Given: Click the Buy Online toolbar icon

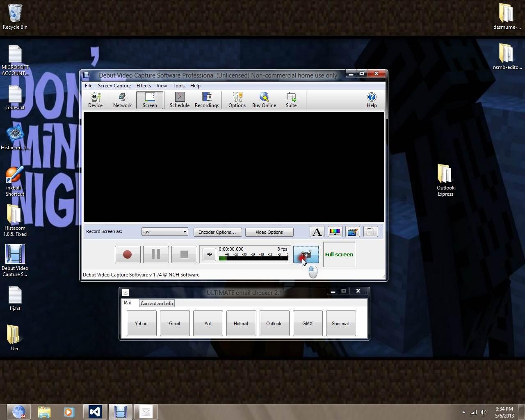Looking at the screenshot, I should tap(264, 100).
